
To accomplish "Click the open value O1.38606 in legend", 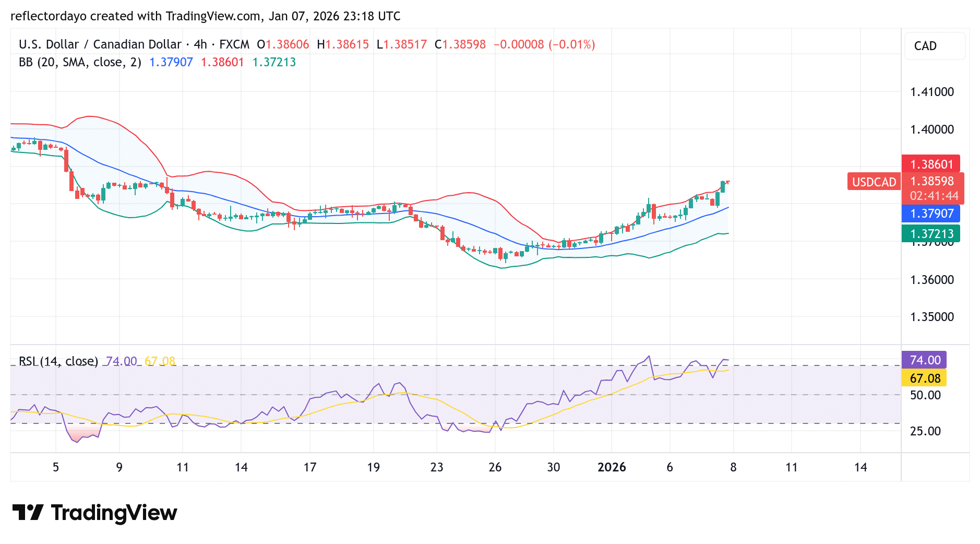I will click(x=284, y=44).
